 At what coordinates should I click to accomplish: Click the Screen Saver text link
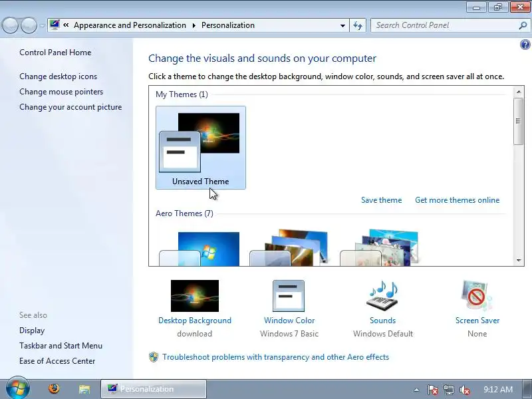(477, 321)
